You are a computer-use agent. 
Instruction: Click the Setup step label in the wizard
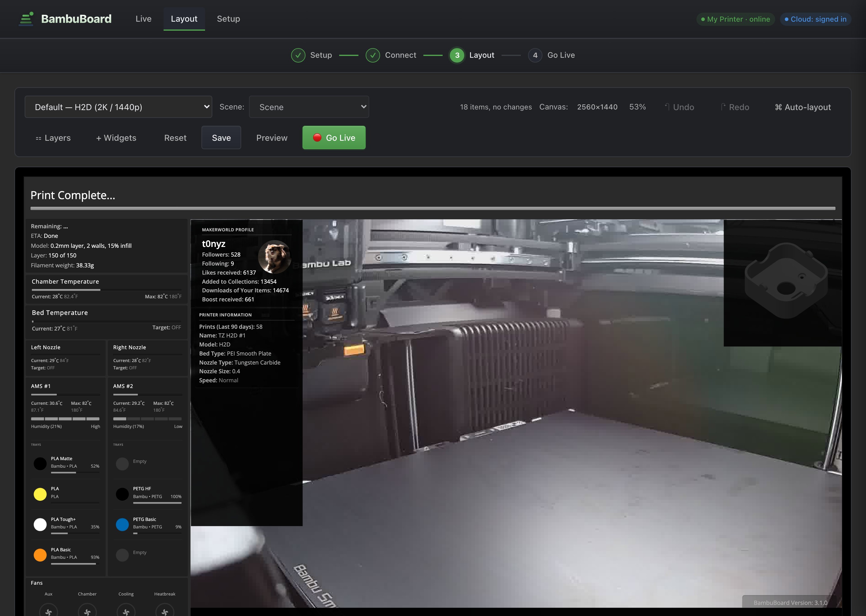point(321,55)
